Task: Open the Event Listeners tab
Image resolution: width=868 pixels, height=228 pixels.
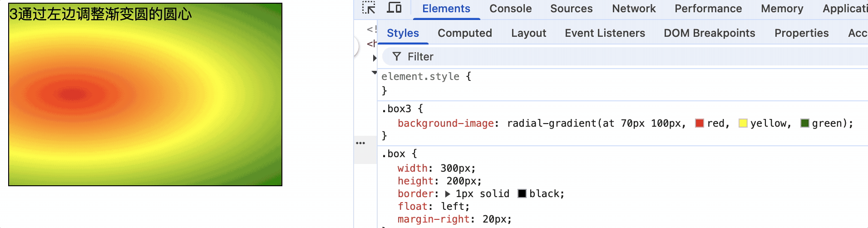Action: pos(605,33)
